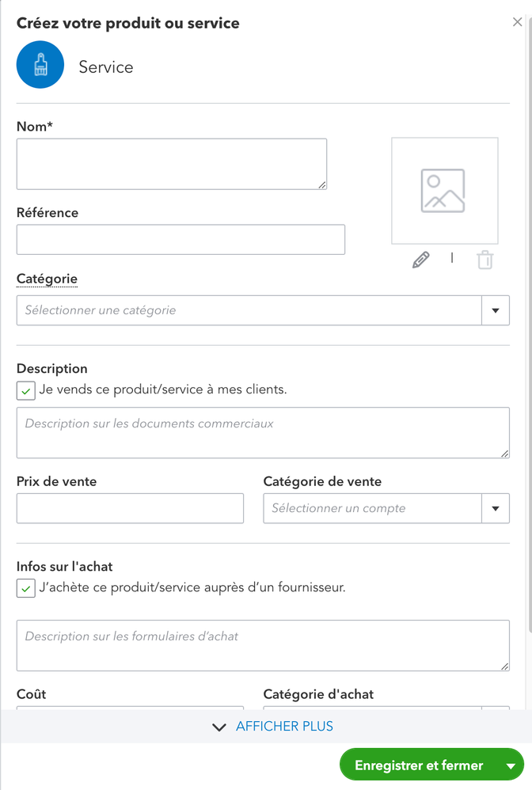Toggle 'J'achète ce produit/service' checkbox
532x790 pixels.
click(26, 588)
